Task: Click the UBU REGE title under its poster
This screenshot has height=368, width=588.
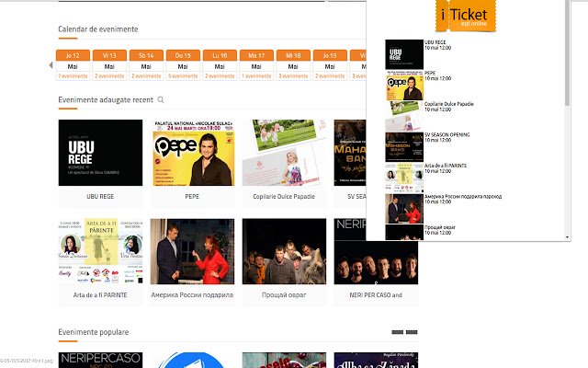Action: 100,196
